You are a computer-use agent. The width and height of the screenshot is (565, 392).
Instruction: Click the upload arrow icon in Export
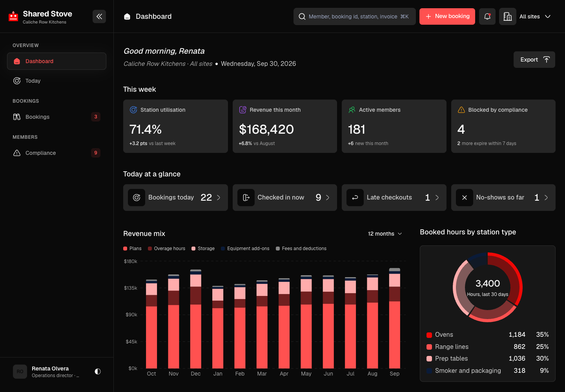point(547,60)
